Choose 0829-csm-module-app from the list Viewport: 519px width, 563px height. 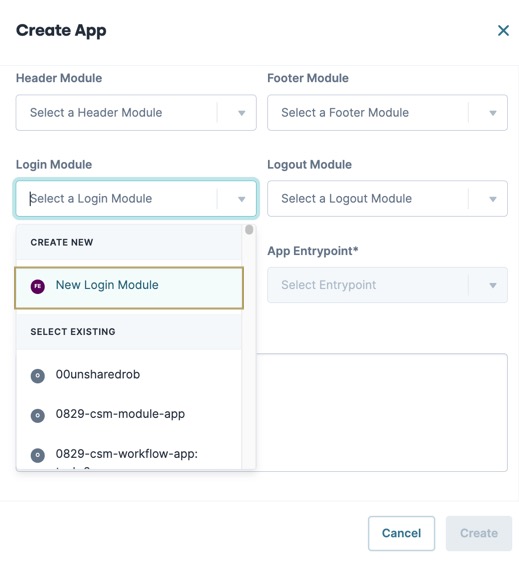point(129,414)
